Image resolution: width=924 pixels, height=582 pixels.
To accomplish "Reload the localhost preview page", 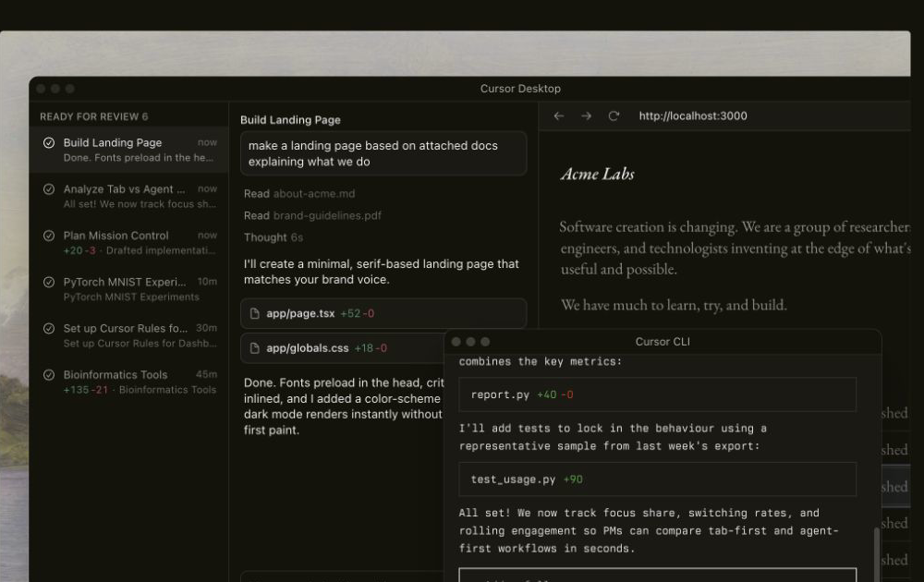I will pos(614,116).
